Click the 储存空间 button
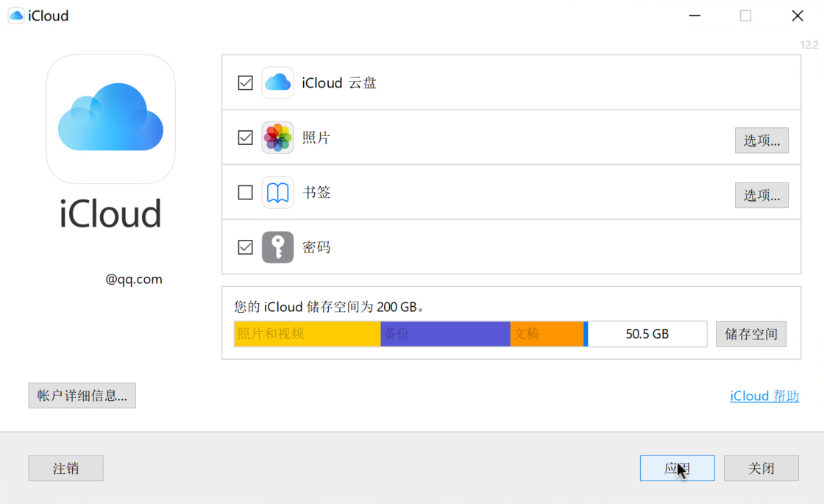The image size is (824, 504). coord(750,333)
